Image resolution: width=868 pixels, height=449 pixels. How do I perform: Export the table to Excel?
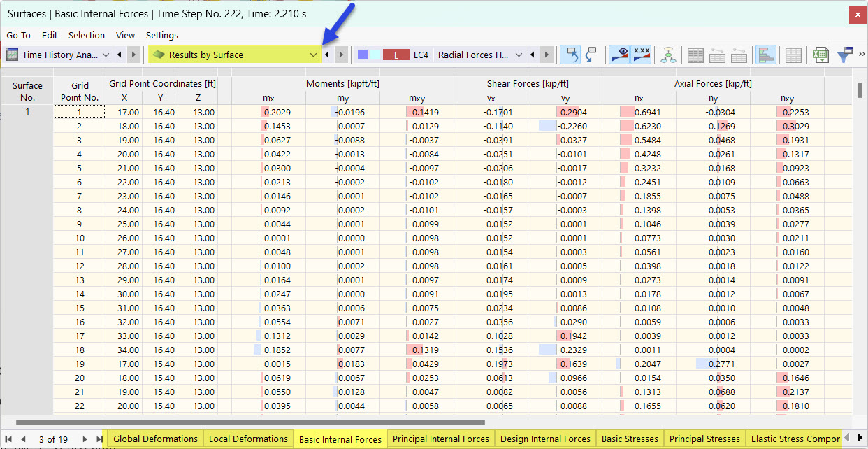point(820,54)
